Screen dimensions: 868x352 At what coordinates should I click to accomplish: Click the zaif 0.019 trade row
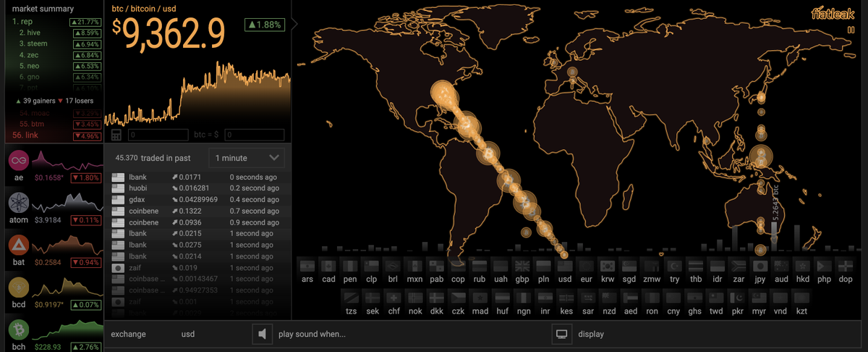point(197,268)
